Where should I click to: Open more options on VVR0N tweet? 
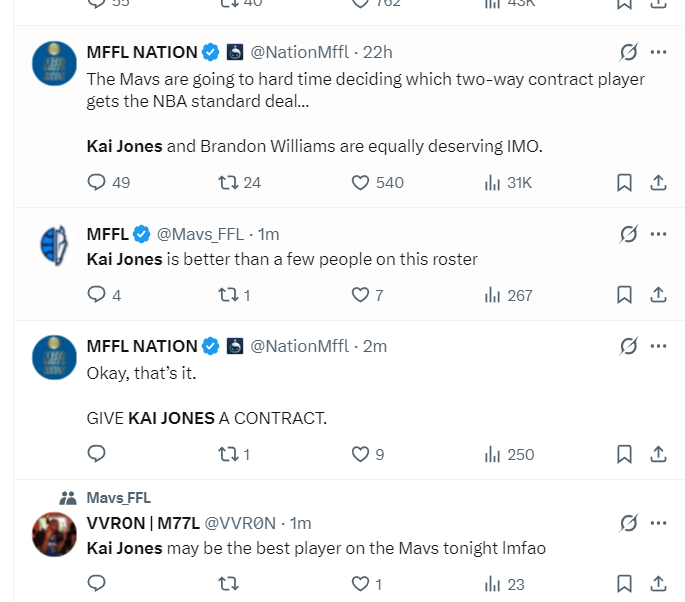pos(658,522)
